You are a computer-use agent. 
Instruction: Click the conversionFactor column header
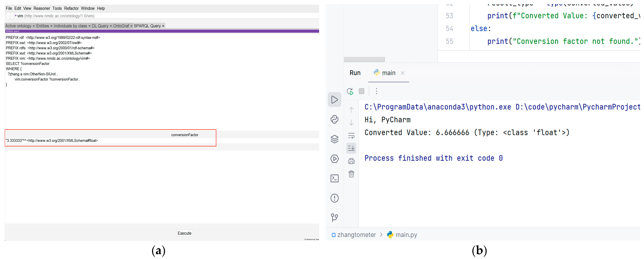185,135
